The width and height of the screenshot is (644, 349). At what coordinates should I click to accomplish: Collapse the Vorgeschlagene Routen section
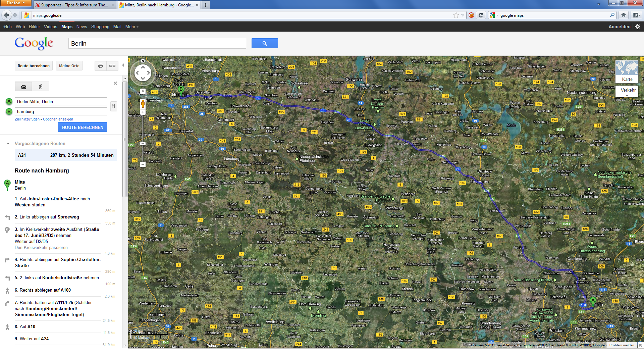[x=7, y=143]
